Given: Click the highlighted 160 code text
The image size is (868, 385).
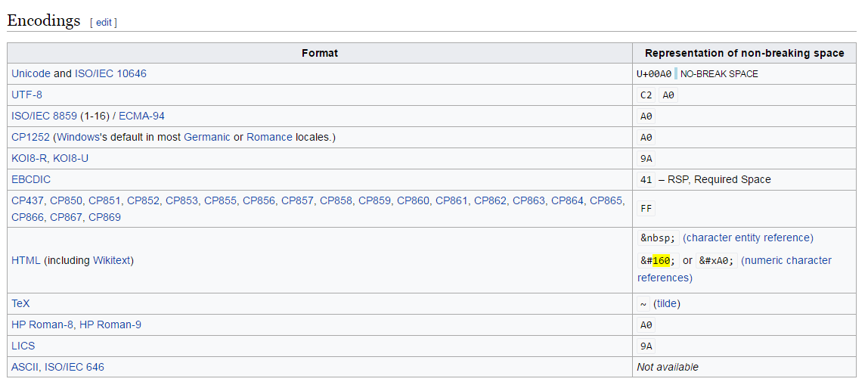Looking at the screenshot, I should (662, 260).
